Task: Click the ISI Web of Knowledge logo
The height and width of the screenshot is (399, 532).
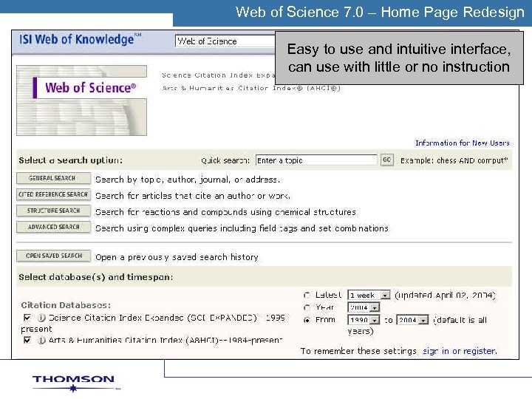Action: [80, 39]
